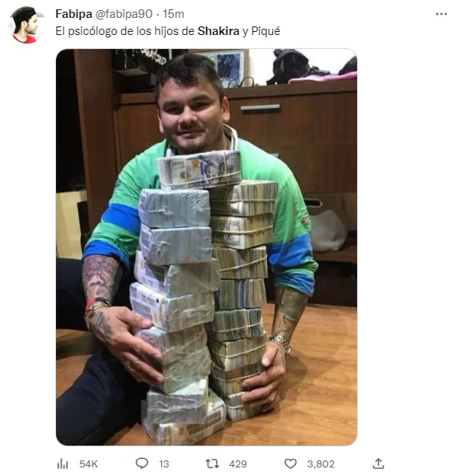The image size is (459, 476).
Task: Click the share upload arrow icon
Action: pos(378,464)
